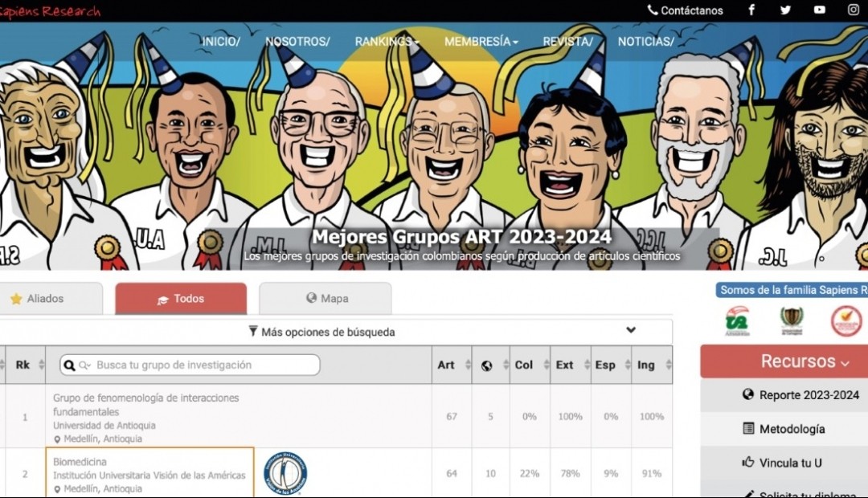The width and height of the screenshot is (868, 498).
Task: Sort table by Rk column
Action: [x=26, y=365]
